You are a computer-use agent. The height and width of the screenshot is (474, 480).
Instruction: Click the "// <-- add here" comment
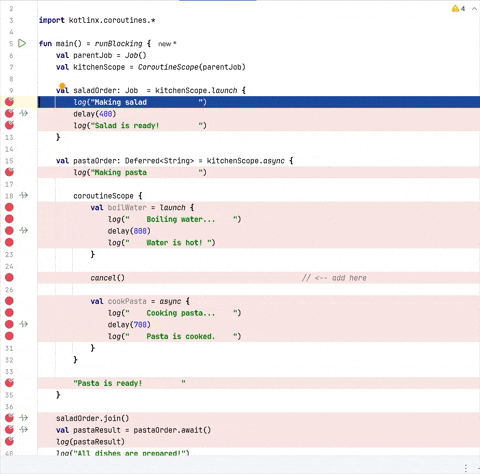pos(334,278)
